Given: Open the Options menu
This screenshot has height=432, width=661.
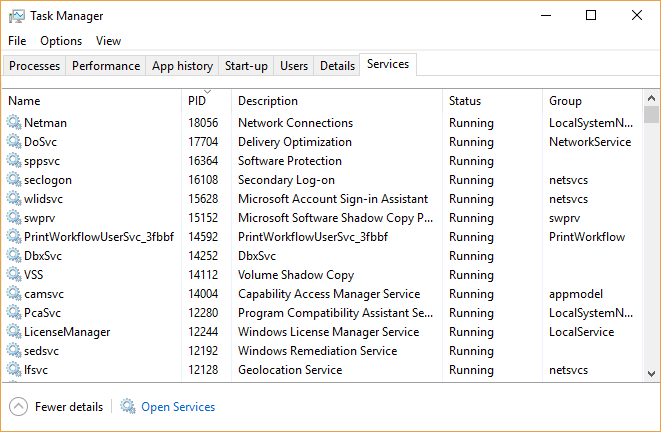Looking at the screenshot, I should (61, 41).
